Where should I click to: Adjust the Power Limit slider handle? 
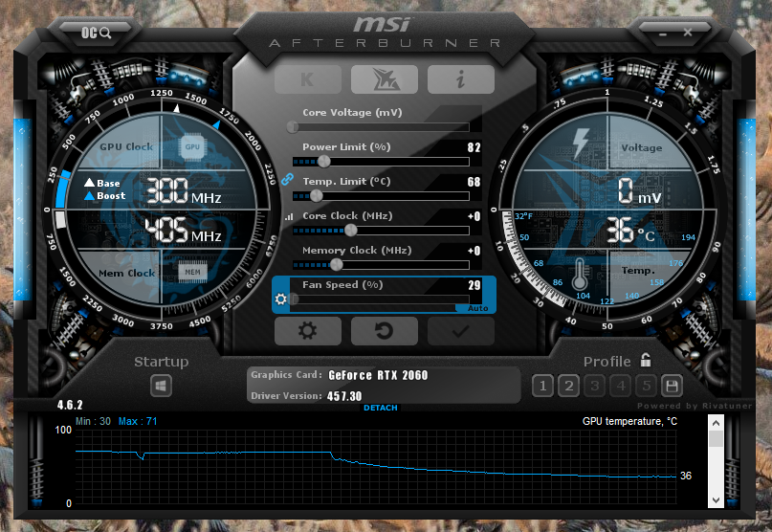pyautogui.click(x=324, y=161)
